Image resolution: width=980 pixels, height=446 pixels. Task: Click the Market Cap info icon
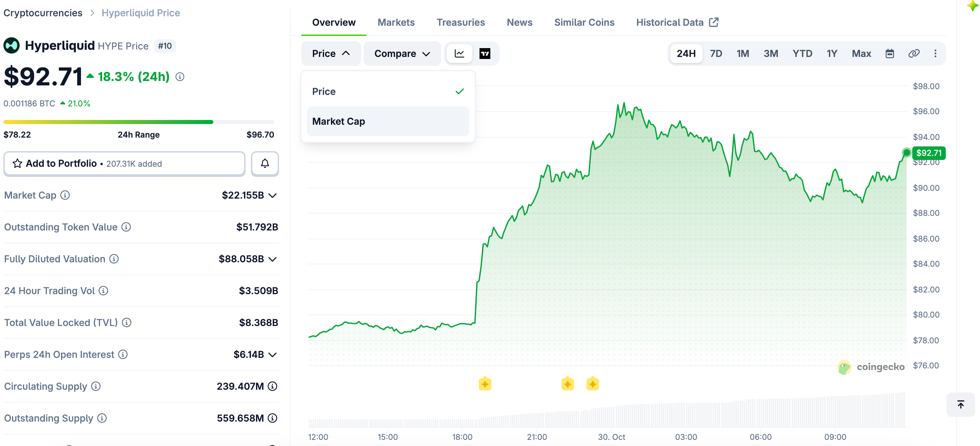[65, 195]
